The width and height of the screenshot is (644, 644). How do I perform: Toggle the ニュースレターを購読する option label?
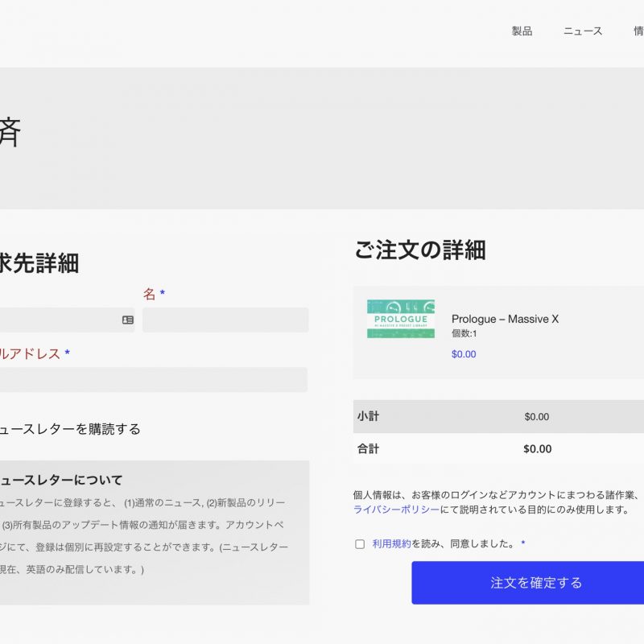click(x=71, y=429)
